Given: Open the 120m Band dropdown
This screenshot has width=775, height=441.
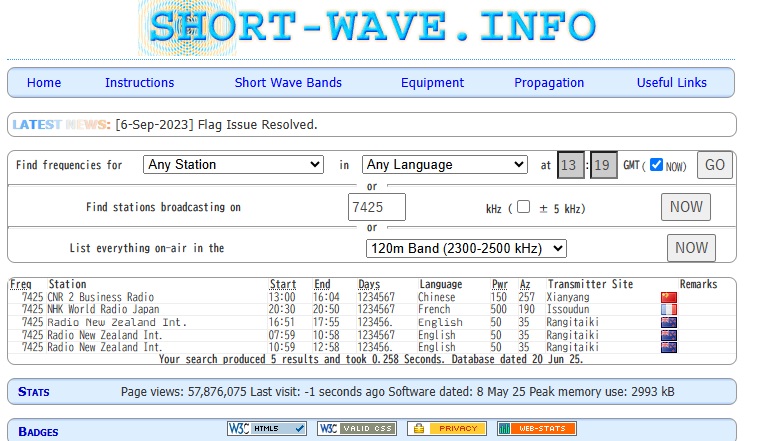Looking at the screenshot, I should tap(466, 248).
